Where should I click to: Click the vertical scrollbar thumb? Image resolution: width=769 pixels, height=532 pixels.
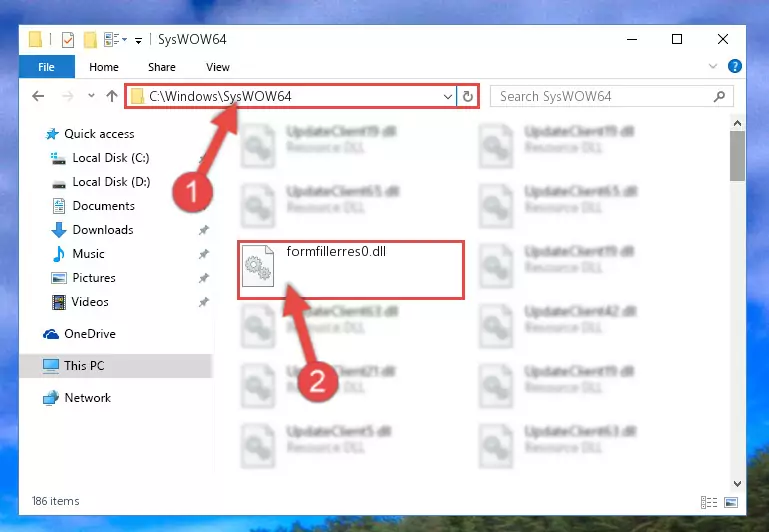737,156
